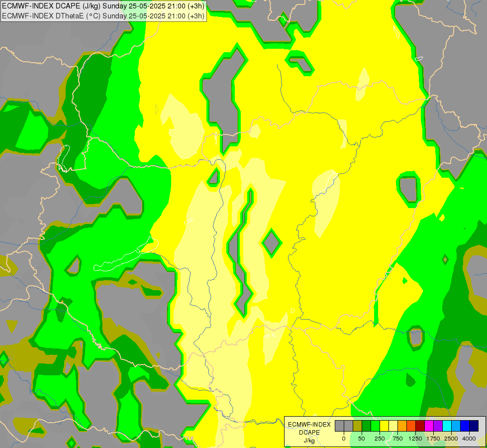Select the amber orange legend swatch
This screenshot has height=448, width=487.
tap(402, 426)
